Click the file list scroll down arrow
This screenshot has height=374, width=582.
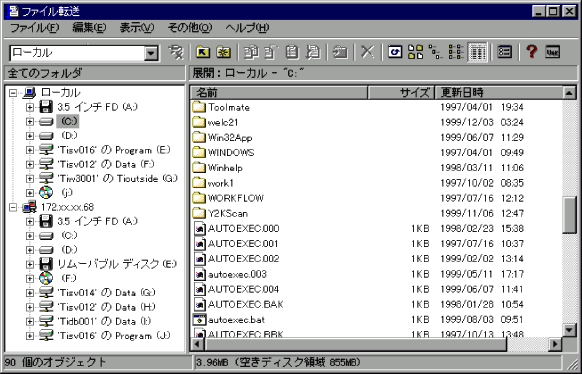pyautogui.click(x=569, y=330)
